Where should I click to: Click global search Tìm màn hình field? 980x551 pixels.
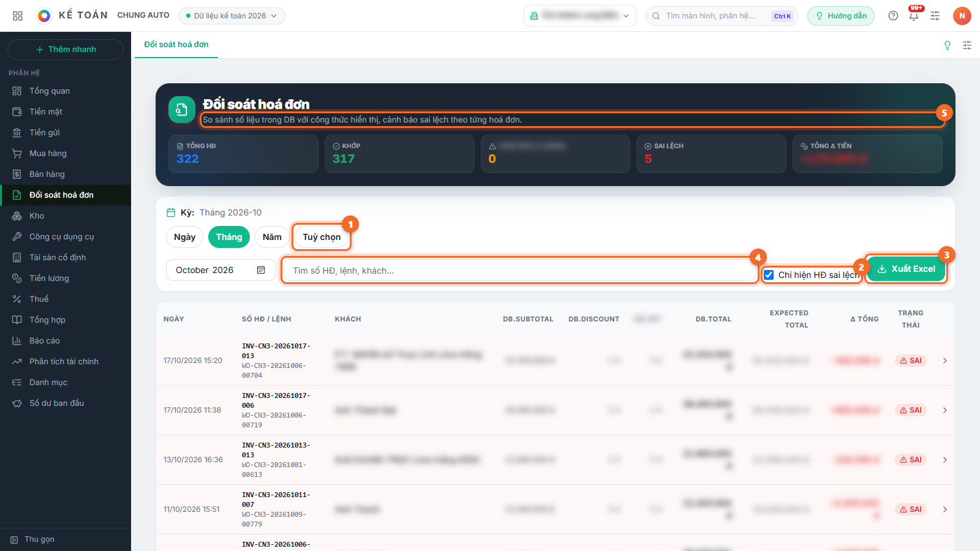[723, 16]
